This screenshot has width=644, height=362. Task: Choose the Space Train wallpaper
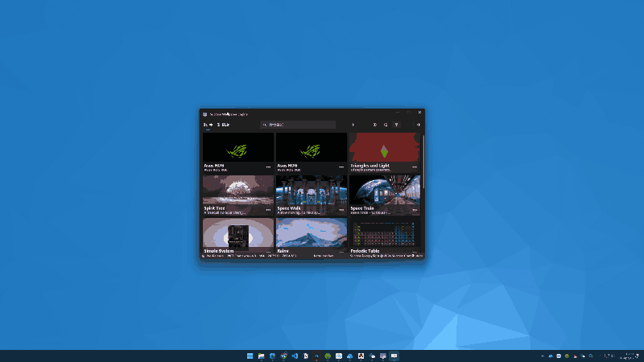[x=384, y=190]
